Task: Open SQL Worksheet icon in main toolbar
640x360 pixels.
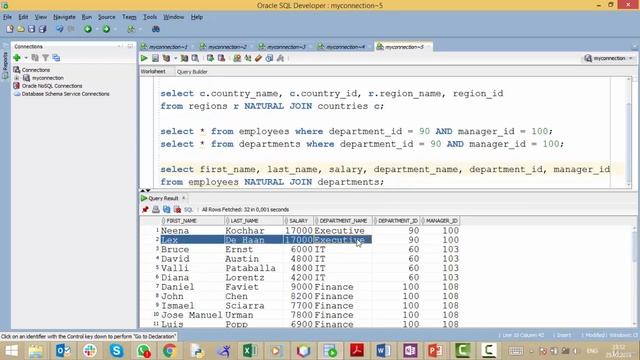Action: pos(131,29)
